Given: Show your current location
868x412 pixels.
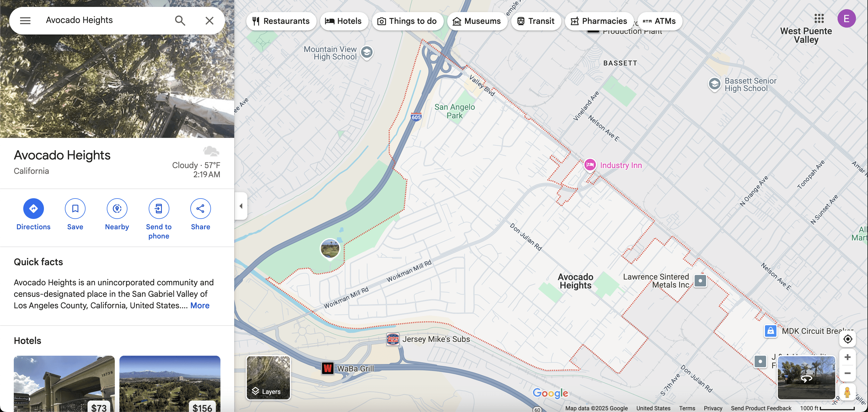Looking at the screenshot, I should tap(847, 339).
